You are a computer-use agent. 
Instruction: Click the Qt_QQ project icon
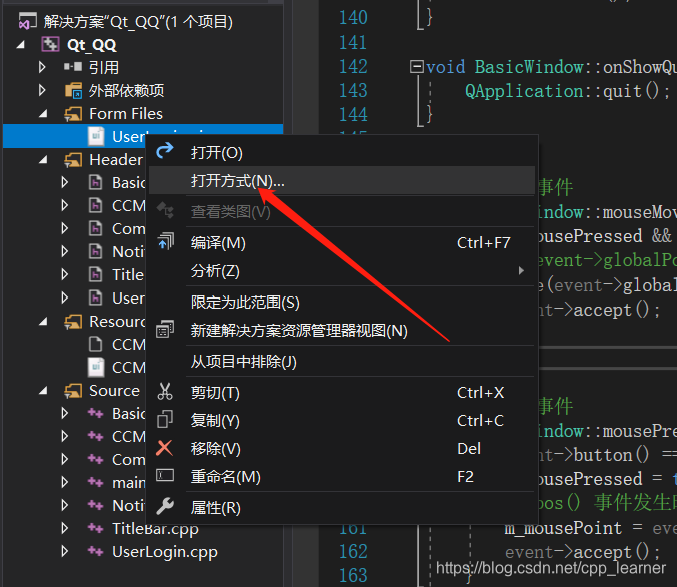click(x=51, y=44)
